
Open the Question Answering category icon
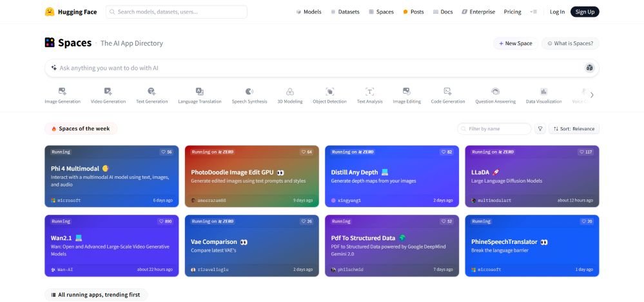[x=495, y=91]
